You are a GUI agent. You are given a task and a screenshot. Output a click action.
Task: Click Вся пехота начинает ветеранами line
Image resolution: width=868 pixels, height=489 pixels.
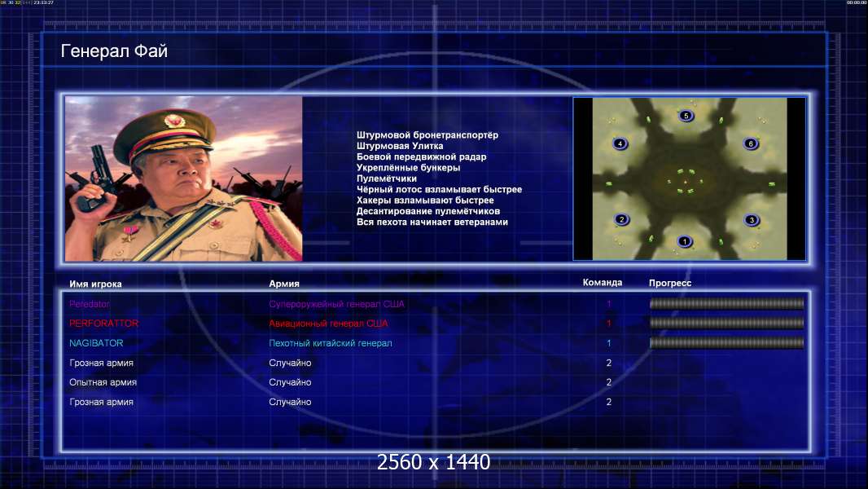click(x=432, y=222)
